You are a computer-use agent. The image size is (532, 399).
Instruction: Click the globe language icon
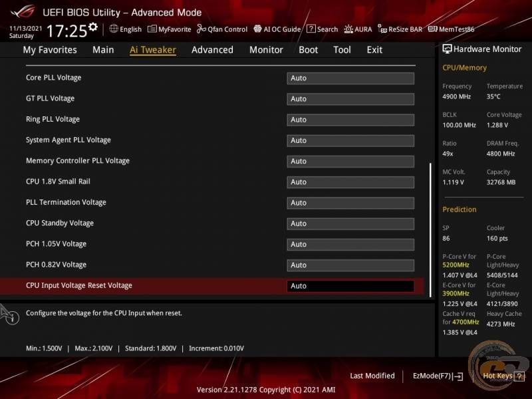coord(114,29)
